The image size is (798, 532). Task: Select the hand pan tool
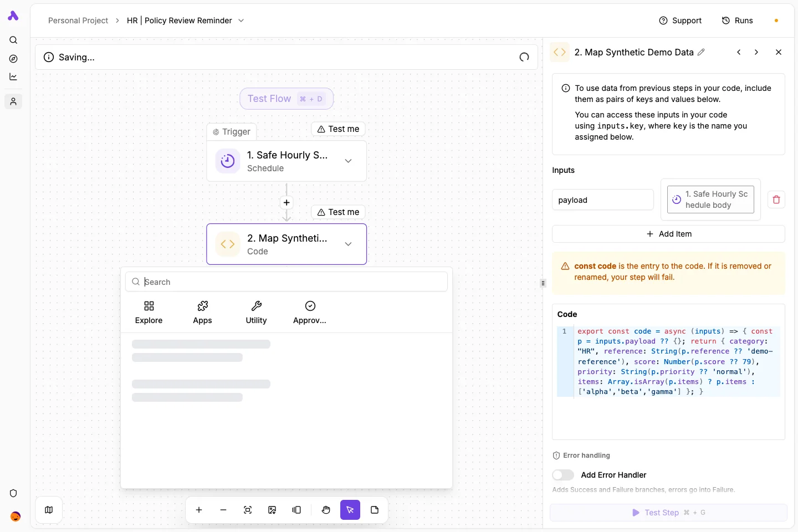326,510
